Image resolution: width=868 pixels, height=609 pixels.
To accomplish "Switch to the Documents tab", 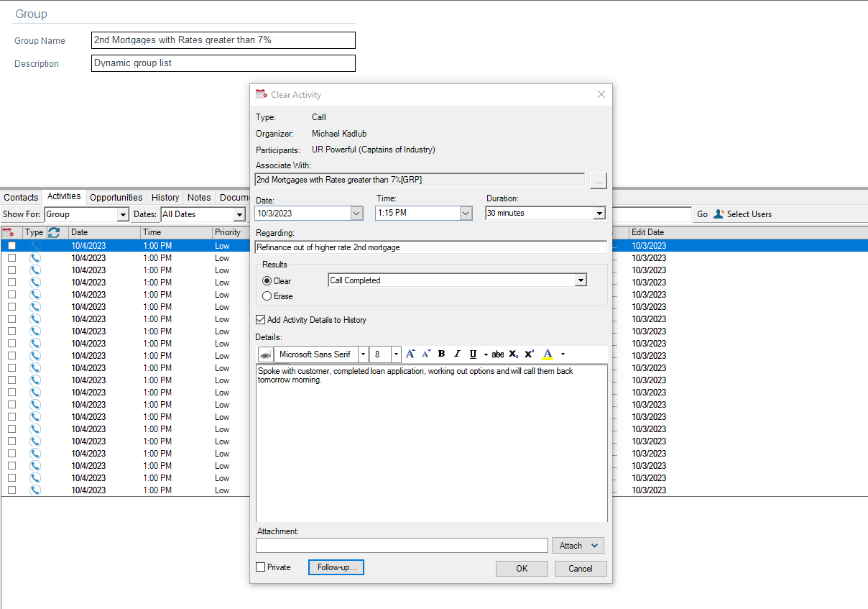I will click(234, 198).
